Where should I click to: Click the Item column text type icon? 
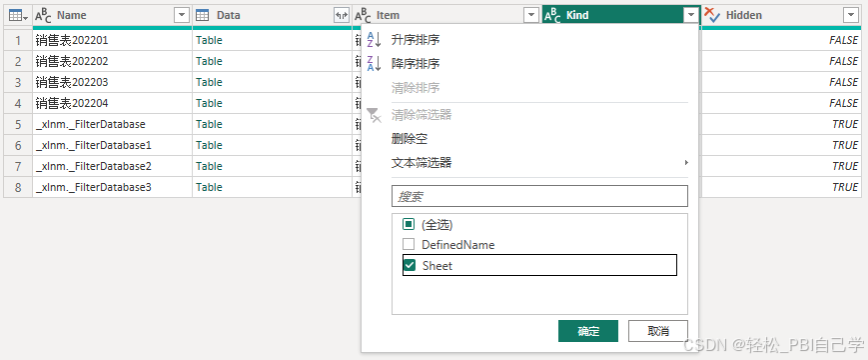pyautogui.click(x=363, y=16)
